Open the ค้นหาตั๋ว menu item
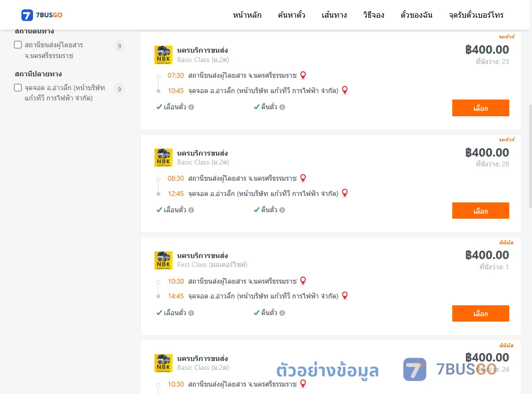 click(x=292, y=15)
